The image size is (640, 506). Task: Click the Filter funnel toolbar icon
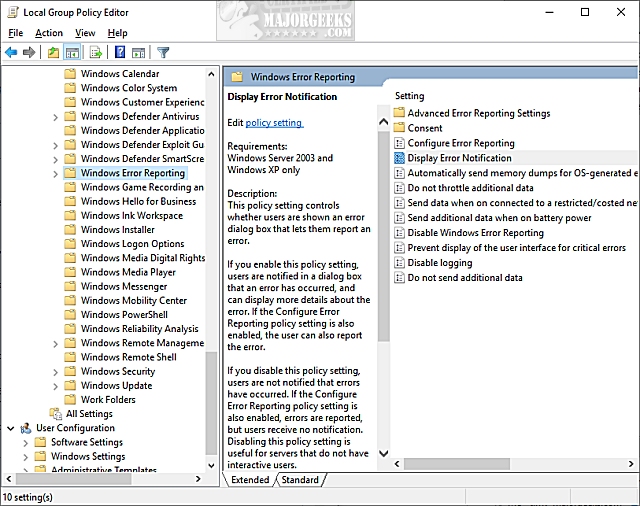(x=163, y=52)
